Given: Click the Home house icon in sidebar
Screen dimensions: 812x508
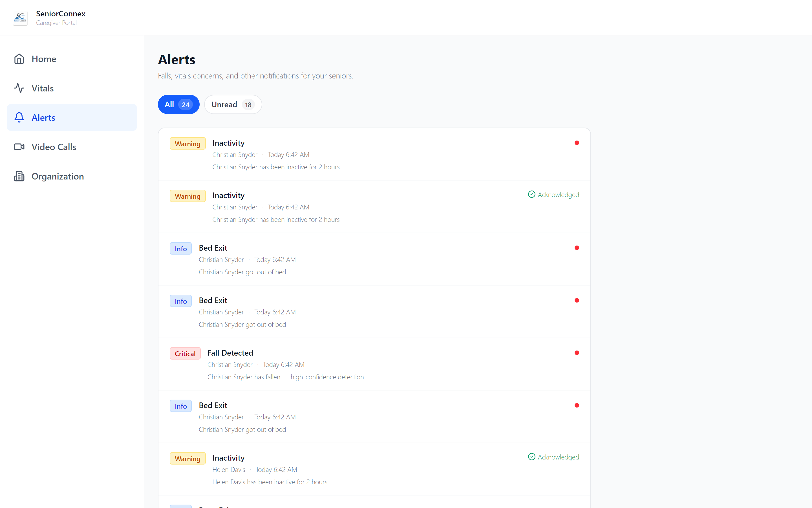Looking at the screenshot, I should [19, 59].
